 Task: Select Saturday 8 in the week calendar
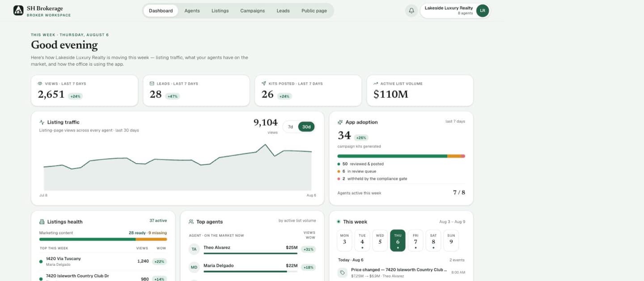pyautogui.click(x=433, y=240)
